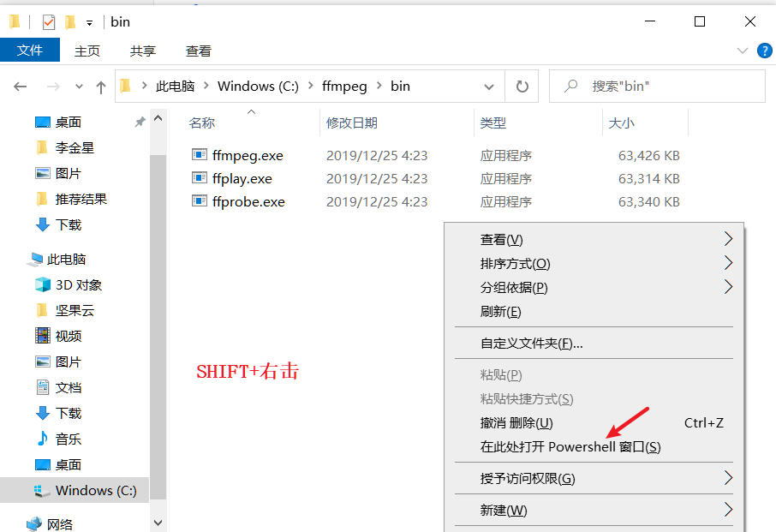This screenshot has height=532, width=776.
Task: Click the ffmpeg.exe file name
Action: tap(248, 155)
